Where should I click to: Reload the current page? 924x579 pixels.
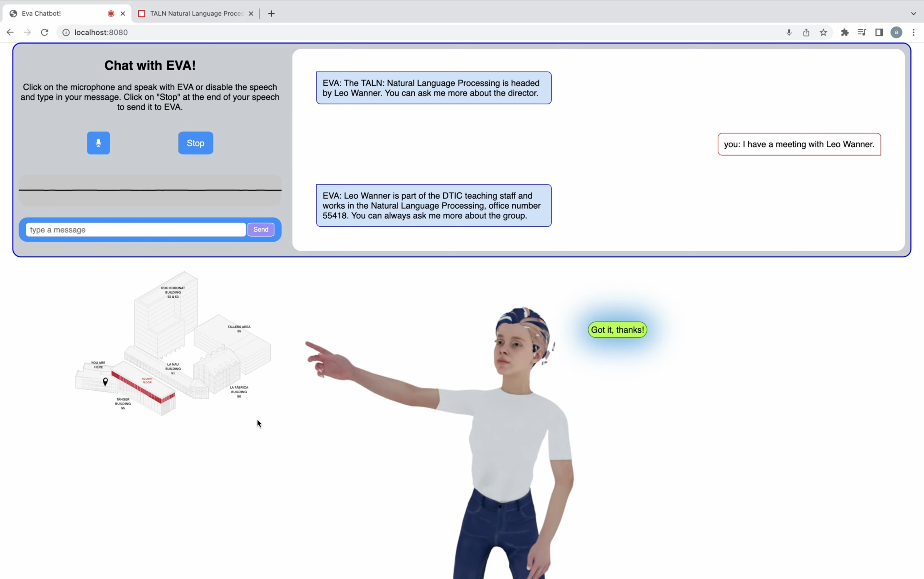[x=45, y=32]
